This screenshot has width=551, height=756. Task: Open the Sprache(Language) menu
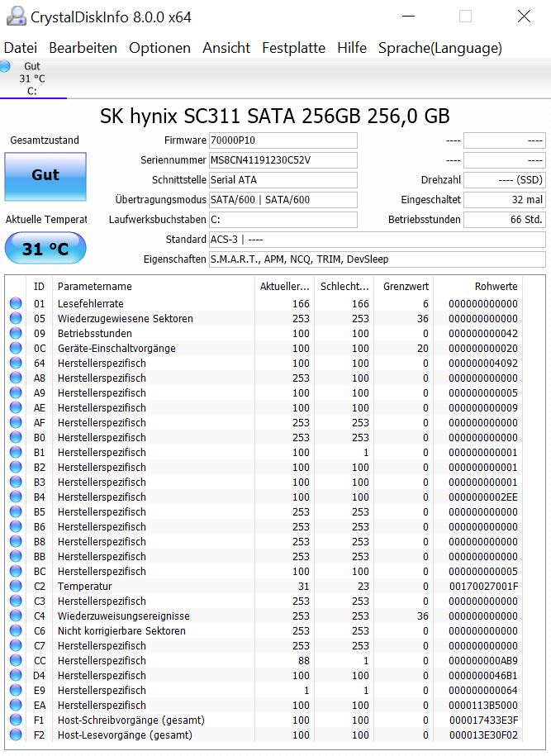(440, 48)
